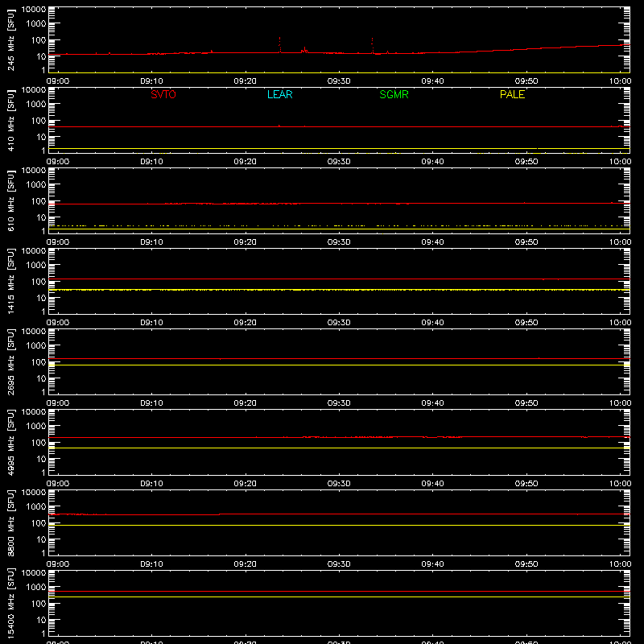
Task: Click the cyan LEAR station legend label
Action: (x=279, y=94)
